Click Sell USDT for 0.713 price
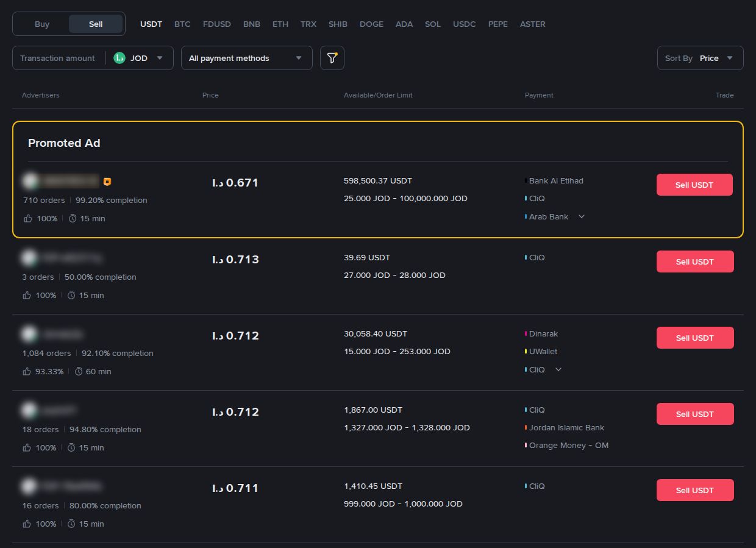This screenshot has height=548, width=756. pos(695,262)
